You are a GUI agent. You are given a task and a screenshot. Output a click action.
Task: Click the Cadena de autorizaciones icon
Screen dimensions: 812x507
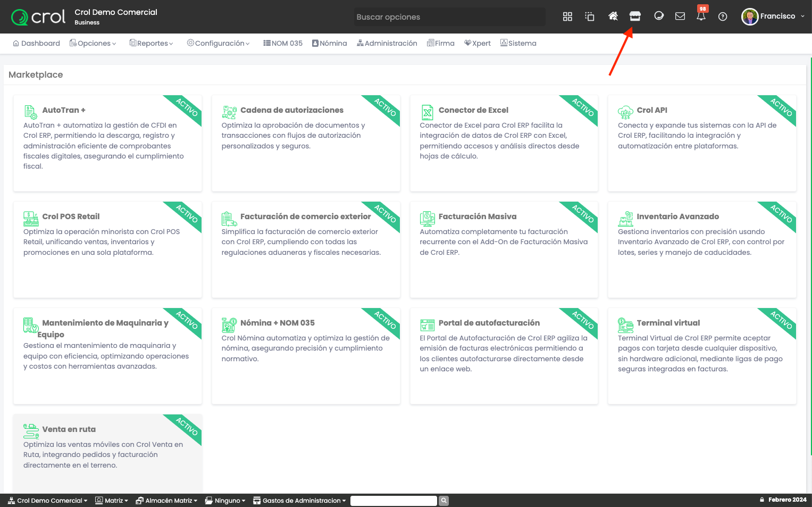229,111
